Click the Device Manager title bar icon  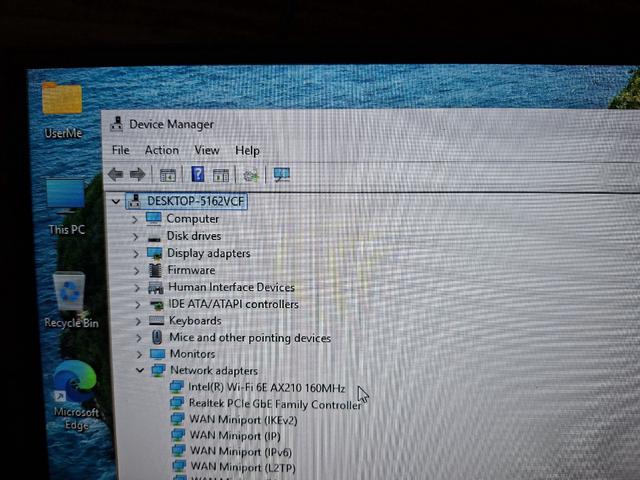click(x=117, y=124)
